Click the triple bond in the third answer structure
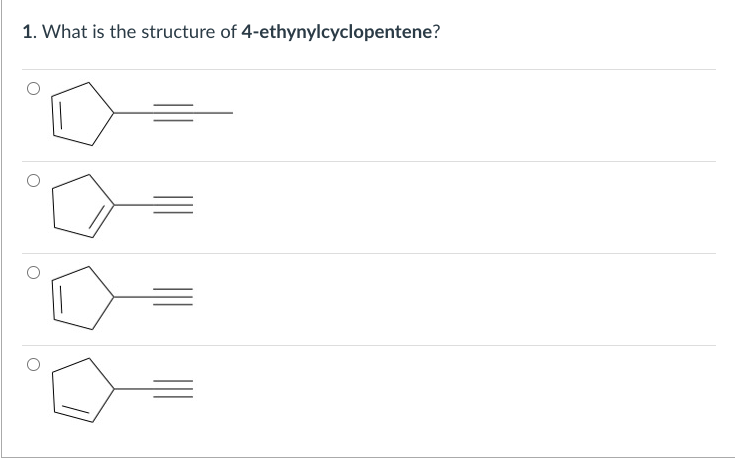 (173, 297)
